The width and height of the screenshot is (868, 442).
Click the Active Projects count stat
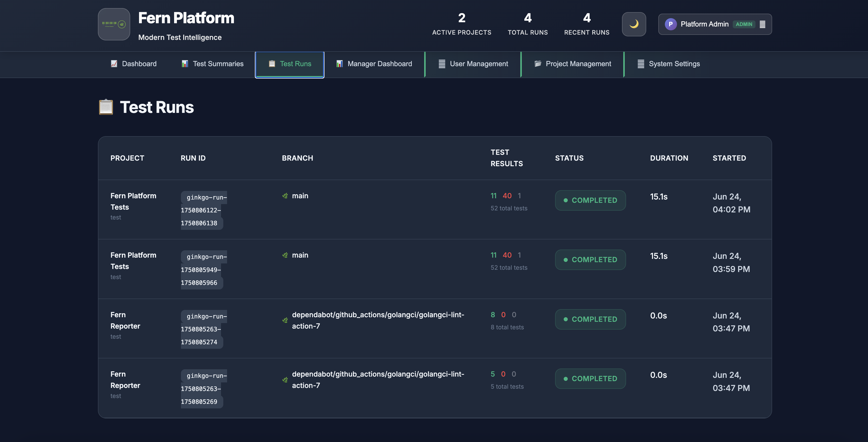click(x=462, y=24)
